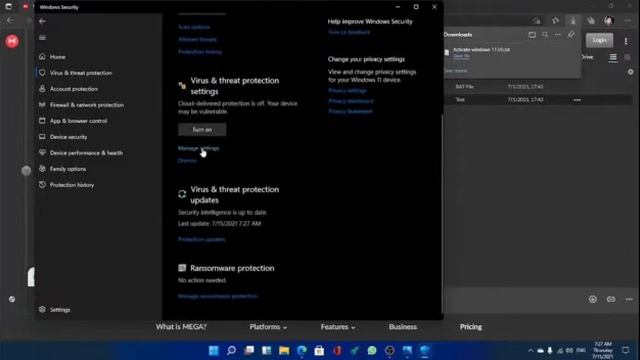Open the notification center icon
Screen dimensions: 640x360
click(626, 350)
